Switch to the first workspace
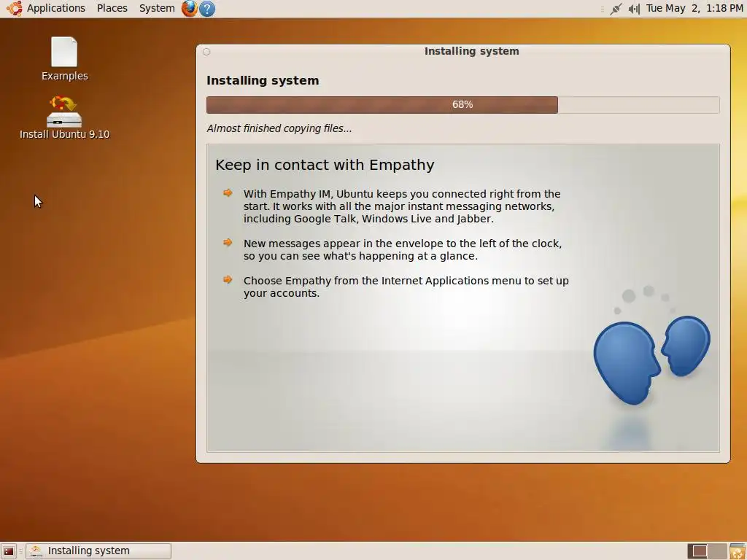The image size is (747, 560). pyautogui.click(x=699, y=551)
